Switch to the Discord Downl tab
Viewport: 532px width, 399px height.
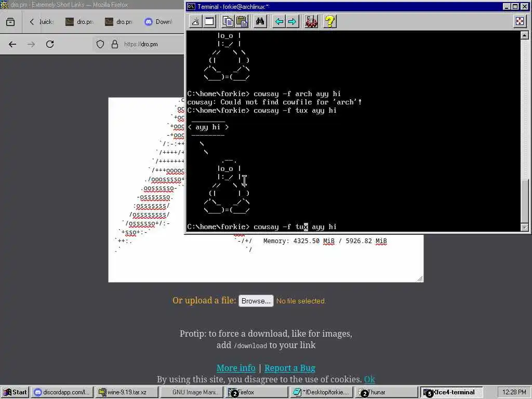pyautogui.click(x=158, y=22)
